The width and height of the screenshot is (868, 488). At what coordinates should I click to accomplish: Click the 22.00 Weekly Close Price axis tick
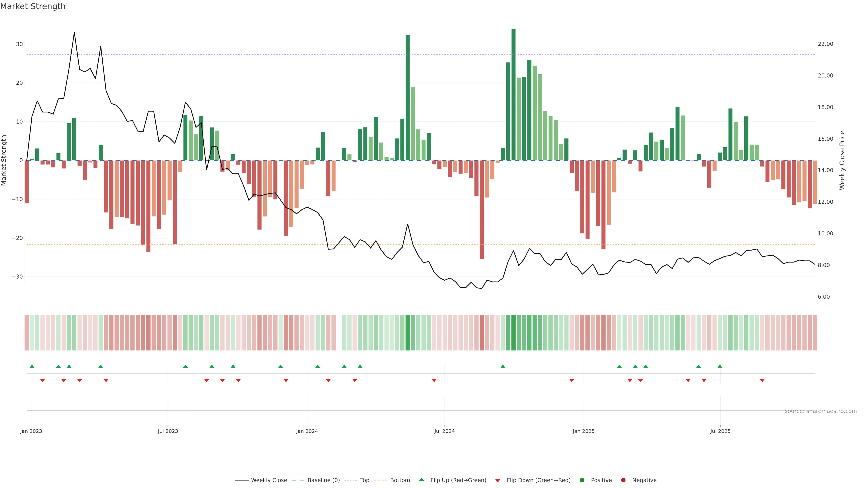[x=825, y=44]
